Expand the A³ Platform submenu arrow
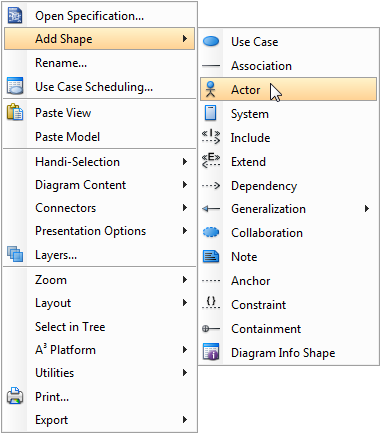 [x=185, y=350]
